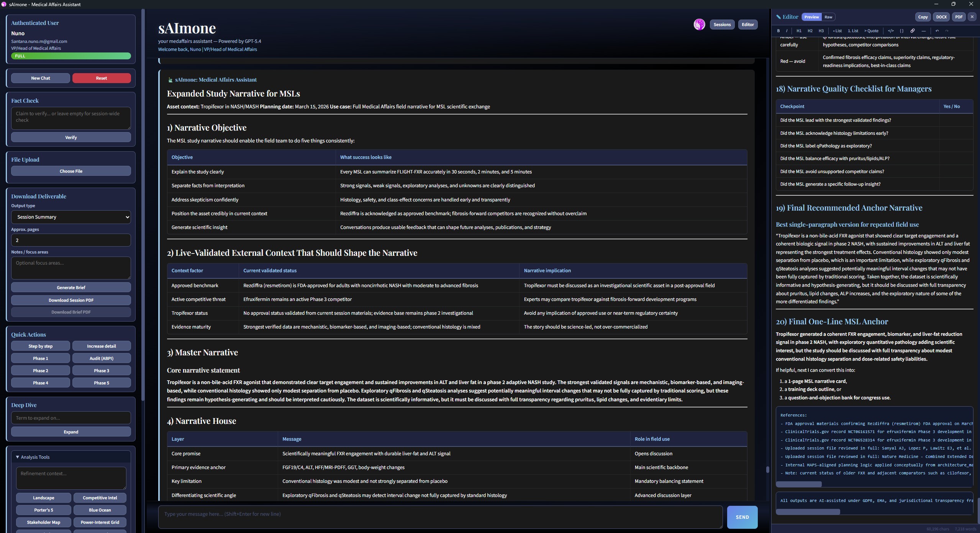Apply bold formatting in the editor toolbar
This screenshot has height=533, width=980.
[x=778, y=31]
